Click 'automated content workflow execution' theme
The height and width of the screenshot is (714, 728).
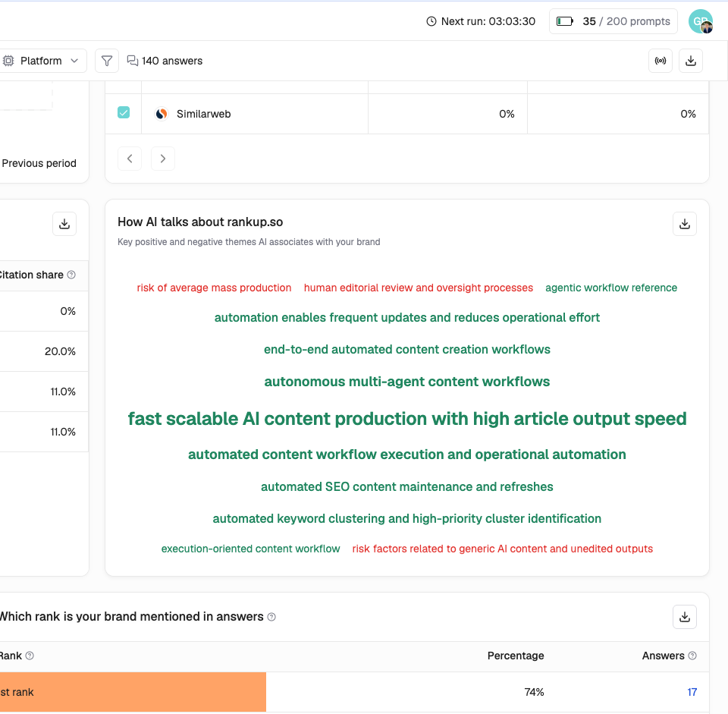point(406,455)
